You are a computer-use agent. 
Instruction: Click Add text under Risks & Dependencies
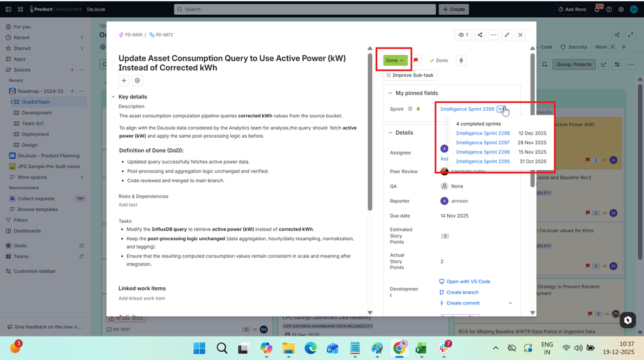tap(128, 205)
